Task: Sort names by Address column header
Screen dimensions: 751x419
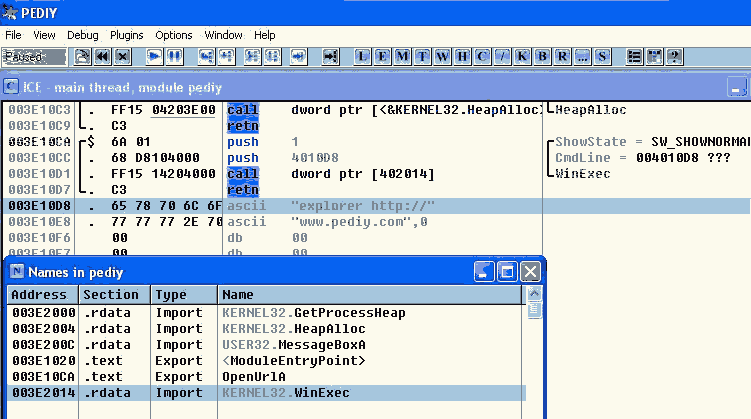Action: coord(40,295)
